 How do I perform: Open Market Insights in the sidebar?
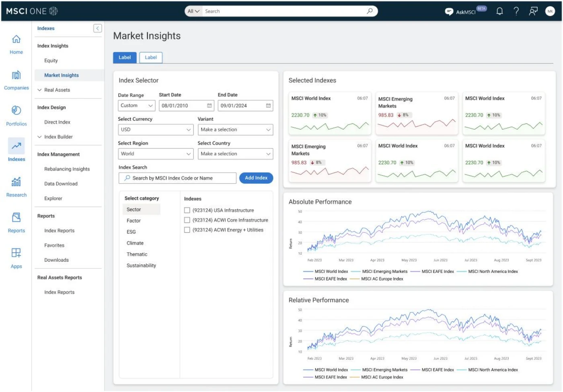(x=62, y=75)
